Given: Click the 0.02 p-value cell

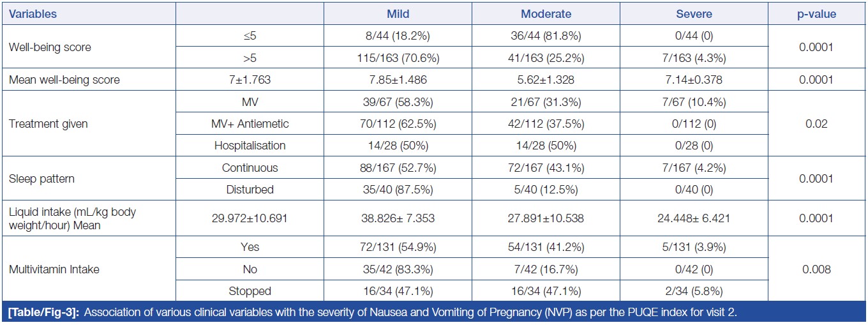Looking at the screenshot, I should pyautogui.click(x=818, y=124).
